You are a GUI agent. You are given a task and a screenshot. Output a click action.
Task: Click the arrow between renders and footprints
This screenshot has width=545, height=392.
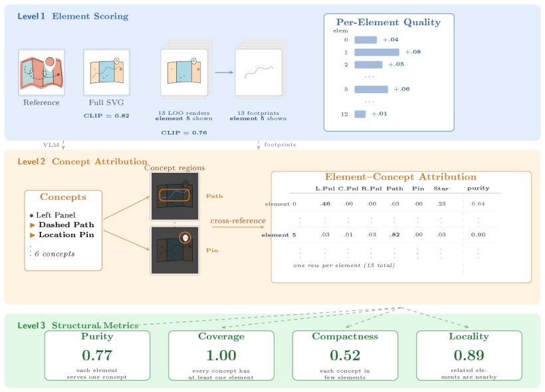(224, 72)
